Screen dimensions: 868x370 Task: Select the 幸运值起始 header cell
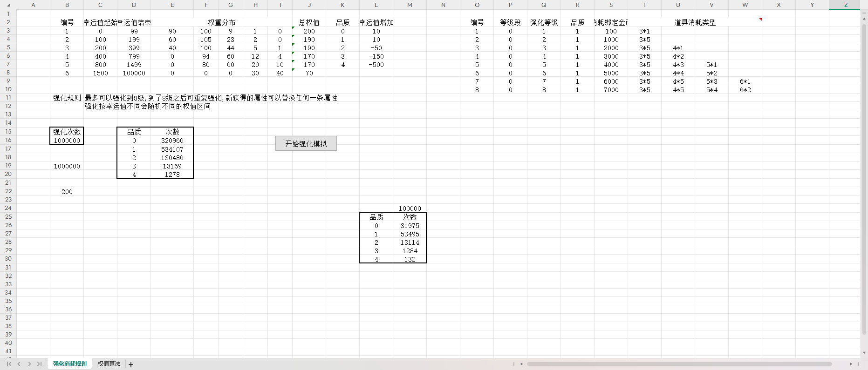pyautogui.click(x=100, y=22)
